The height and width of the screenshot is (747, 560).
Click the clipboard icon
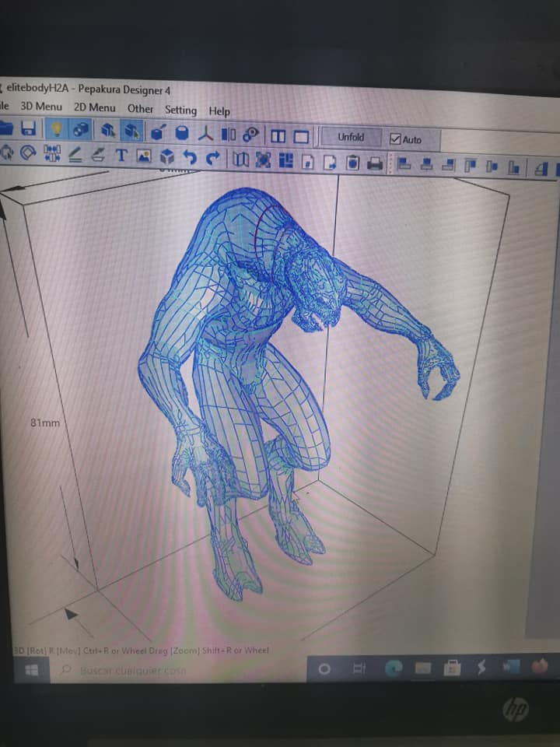tap(352, 163)
